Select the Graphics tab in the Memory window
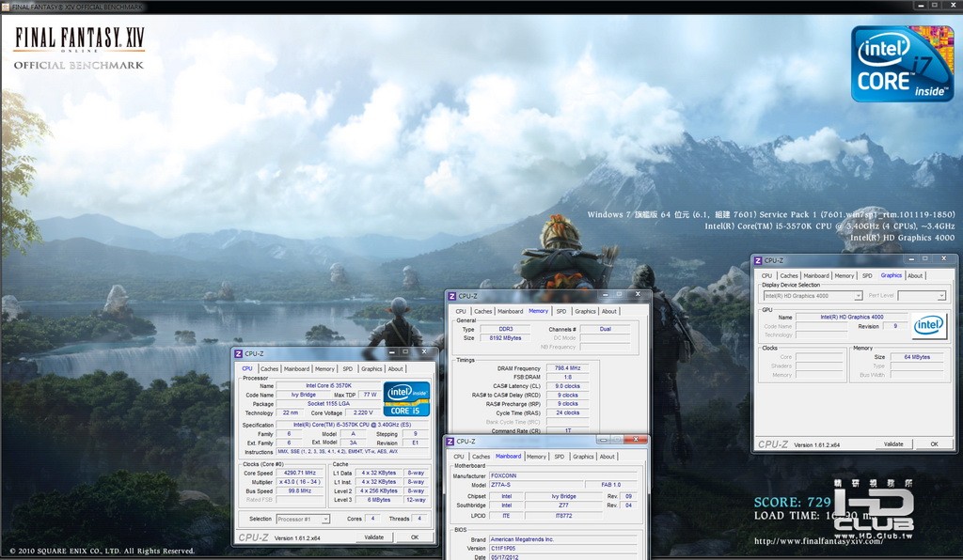Screen dimensions: 963x560 point(585,312)
